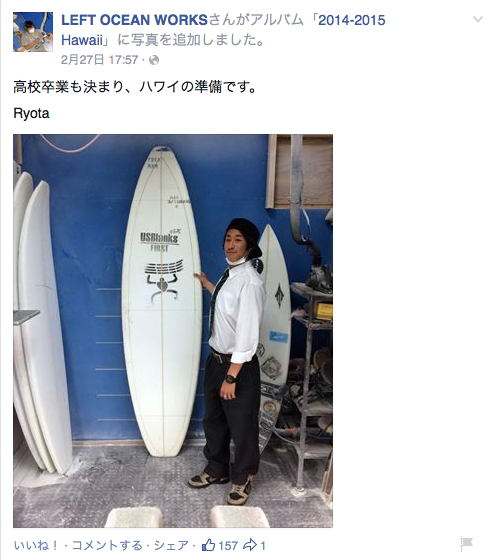Click the flag report icon

coord(466,544)
